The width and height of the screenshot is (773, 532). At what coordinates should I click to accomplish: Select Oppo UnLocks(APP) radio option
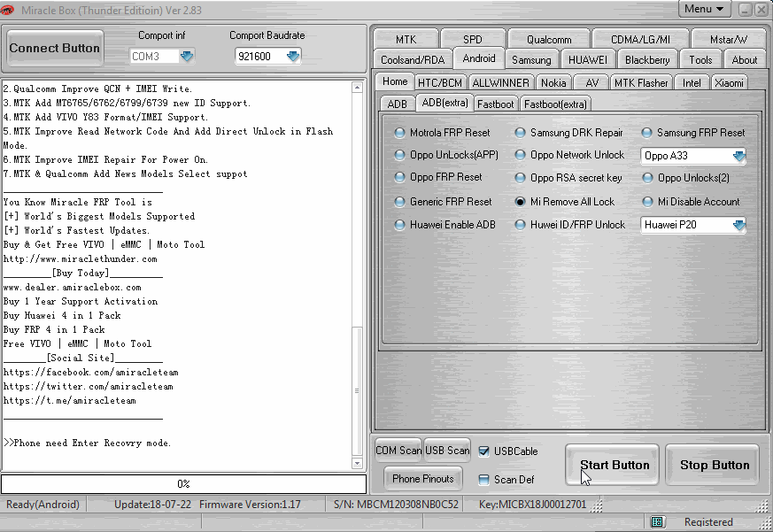(400, 155)
